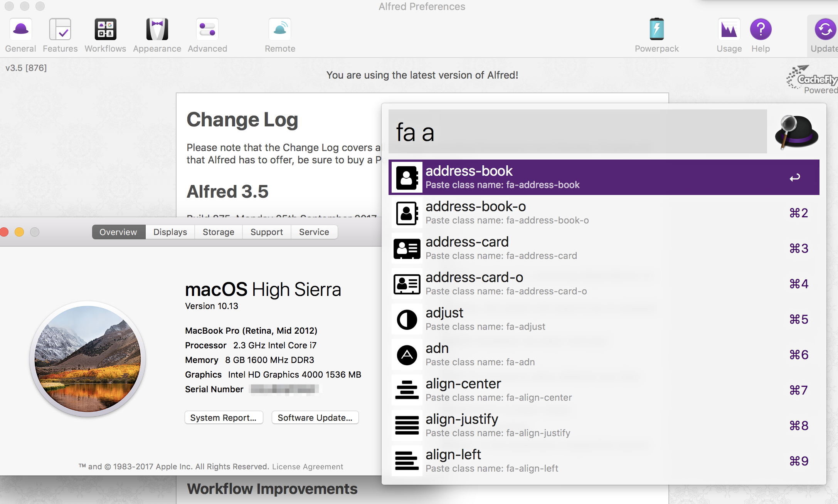Image resolution: width=838 pixels, height=504 pixels.
Task: Open the Service tab
Action: tap(314, 232)
